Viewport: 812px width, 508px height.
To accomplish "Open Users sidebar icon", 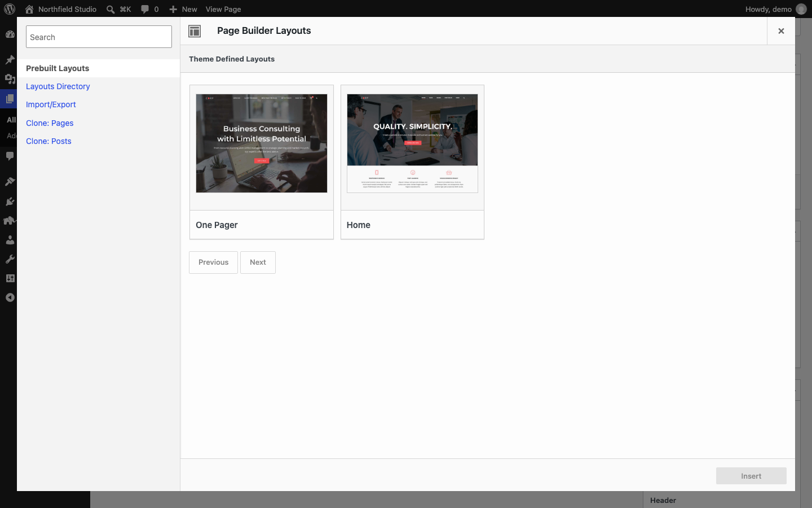I will tap(10, 240).
